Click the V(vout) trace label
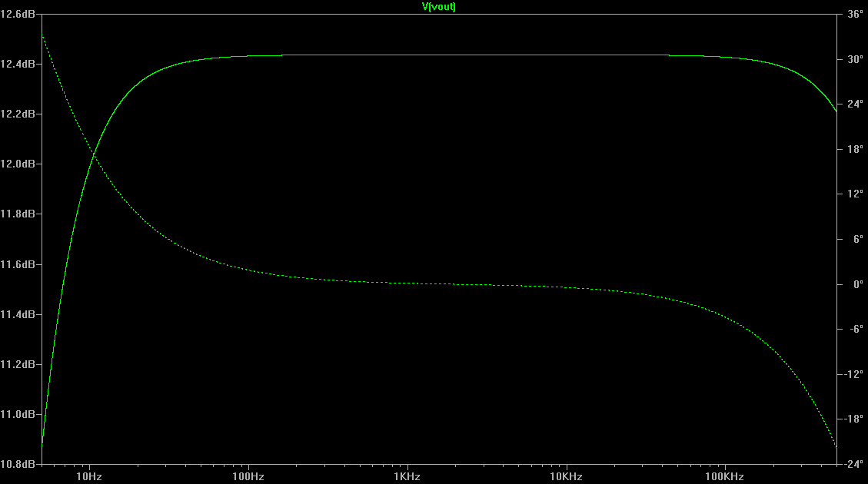This screenshot has width=868, height=484. point(438,7)
